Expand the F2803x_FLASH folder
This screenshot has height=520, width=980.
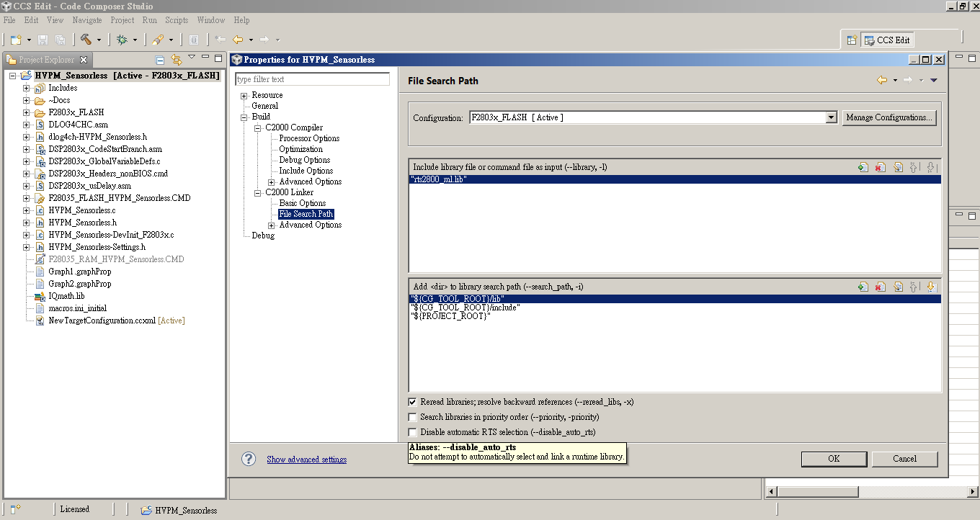tap(27, 112)
